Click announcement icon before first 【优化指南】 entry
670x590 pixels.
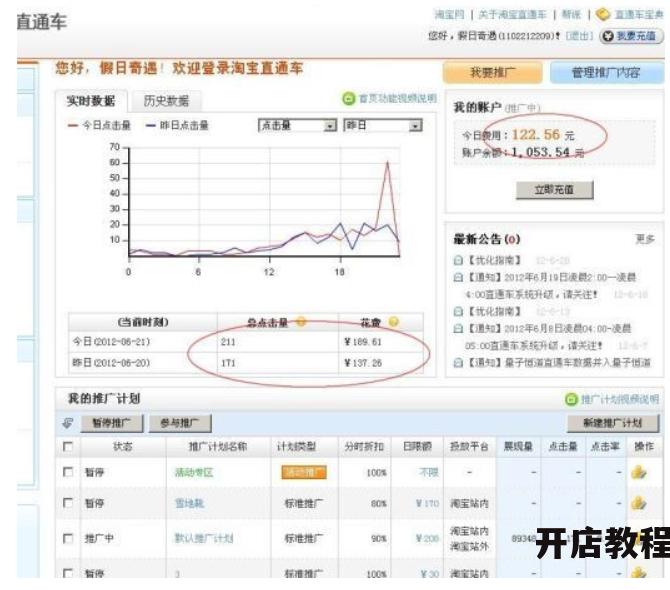[458, 260]
